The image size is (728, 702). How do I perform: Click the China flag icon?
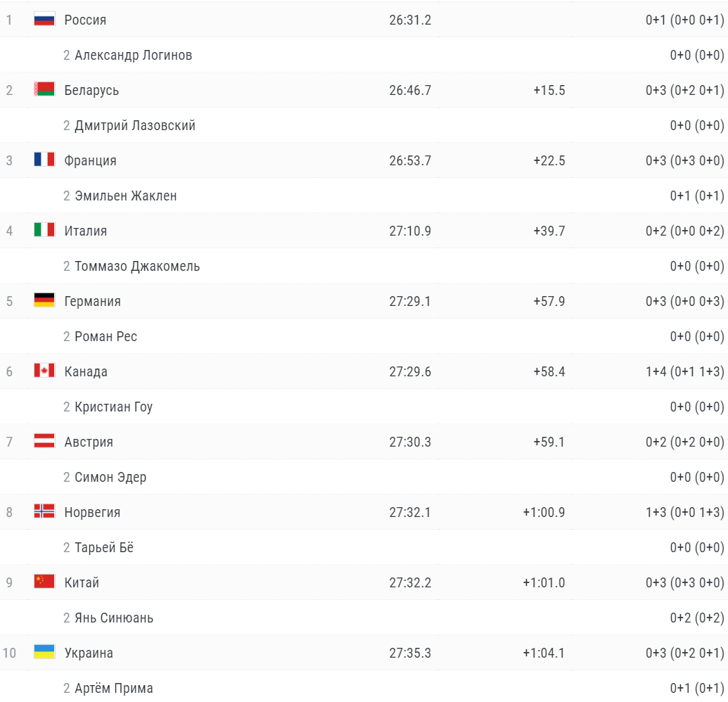44,582
